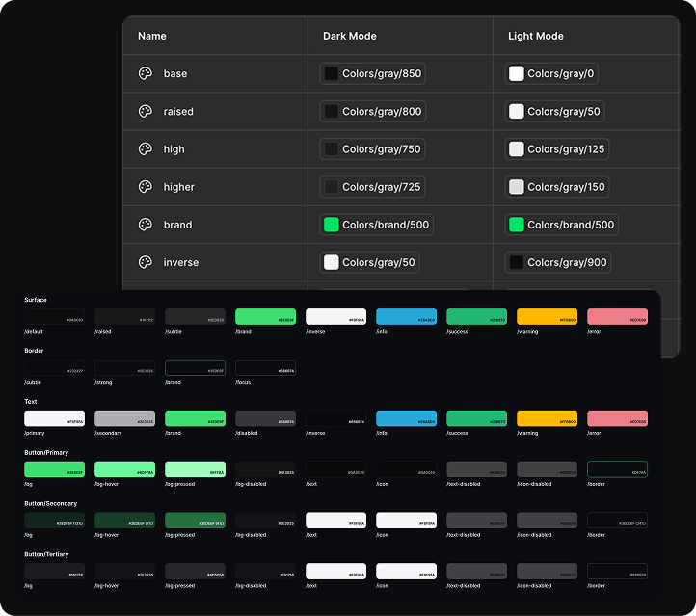Pick the Border /focus swatch
696x616 pixels.
265,368
